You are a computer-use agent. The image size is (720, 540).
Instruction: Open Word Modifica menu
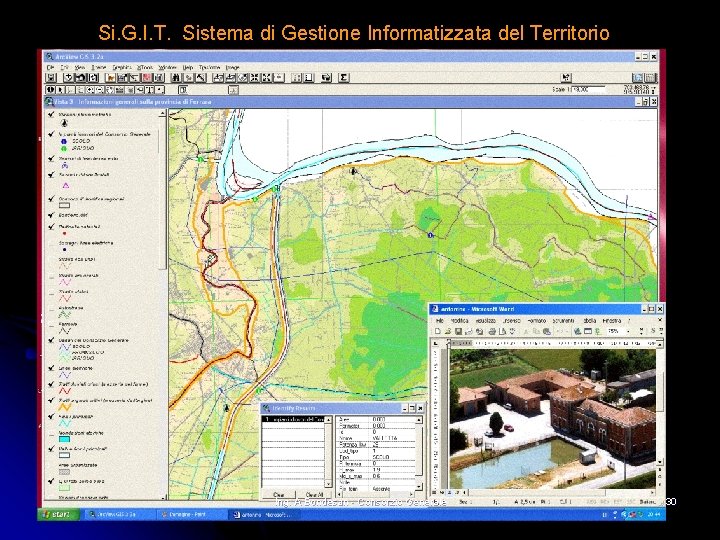click(460, 321)
